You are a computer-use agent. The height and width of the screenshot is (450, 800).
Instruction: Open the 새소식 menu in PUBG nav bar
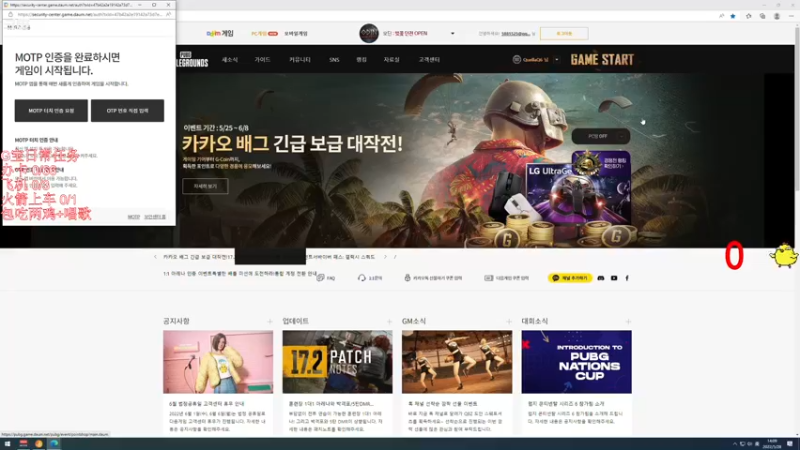point(230,60)
